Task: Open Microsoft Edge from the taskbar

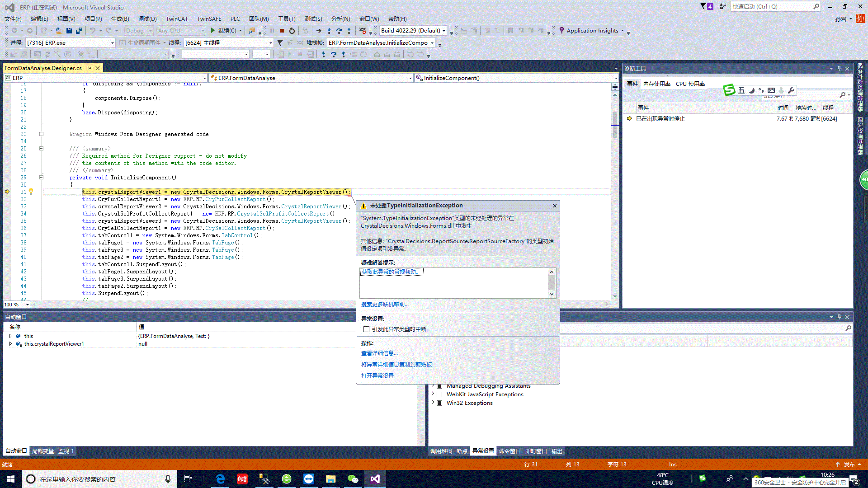Action: click(220, 479)
